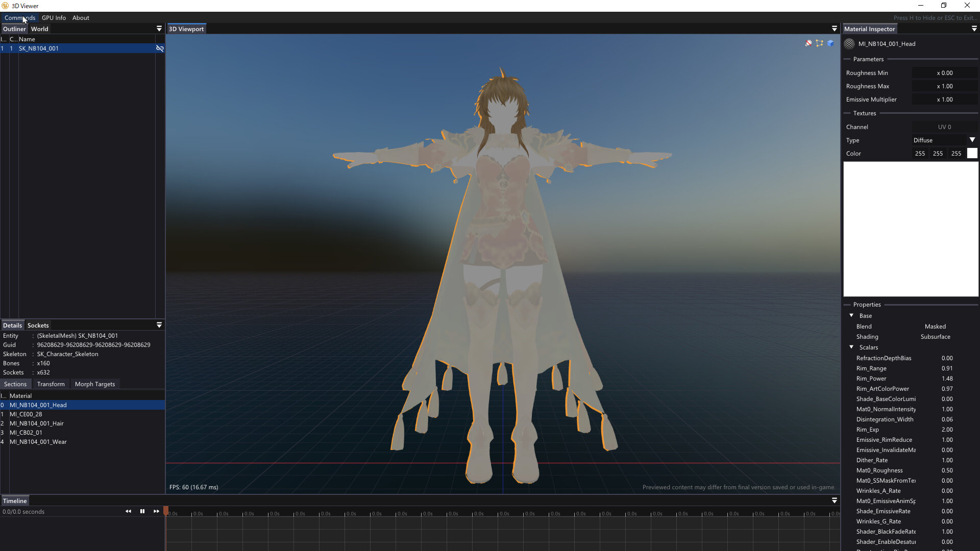Click the white Color swatch
Image resolution: width=980 pixels, height=551 pixels.
coord(972,154)
